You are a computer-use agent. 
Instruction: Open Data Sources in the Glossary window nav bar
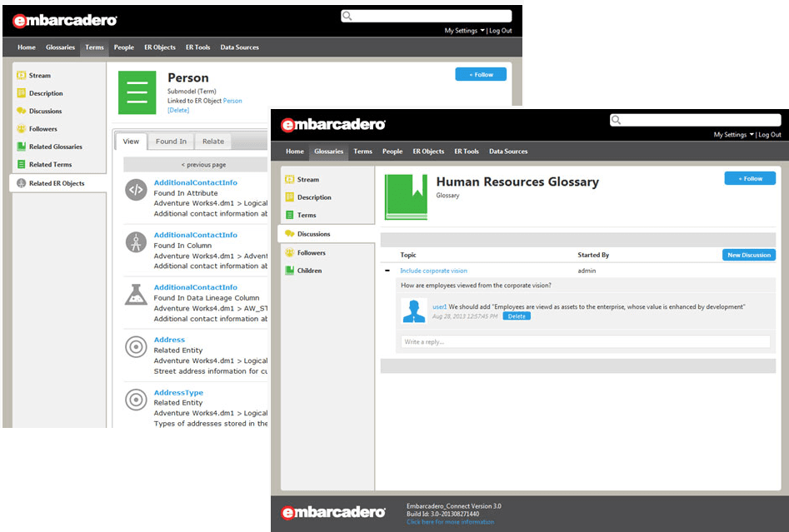pos(508,152)
